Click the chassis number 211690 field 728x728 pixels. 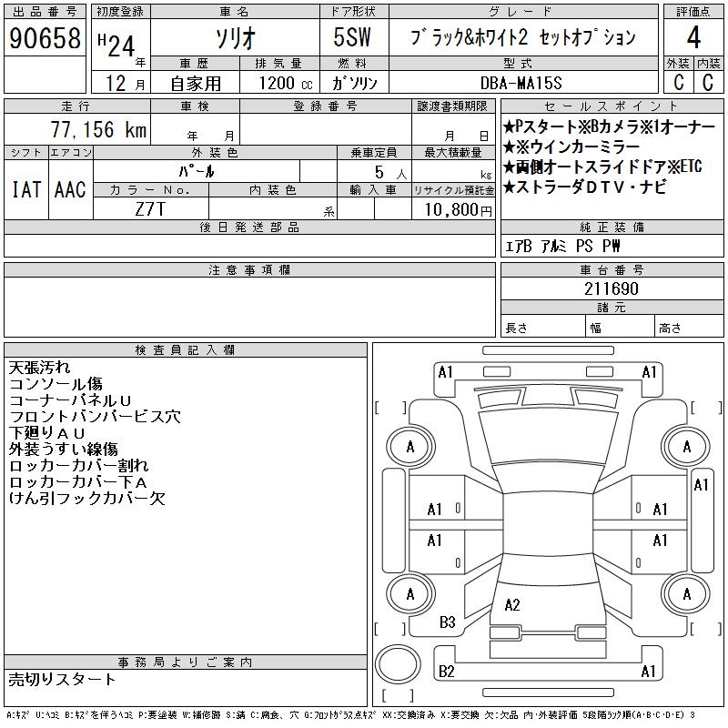pos(612,288)
